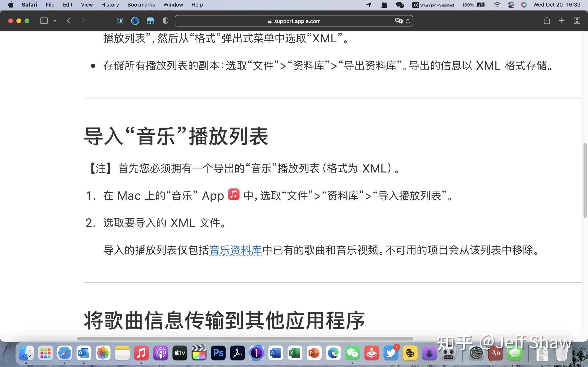Reload the current support page
This screenshot has width=588, height=367.
coord(408,21)
